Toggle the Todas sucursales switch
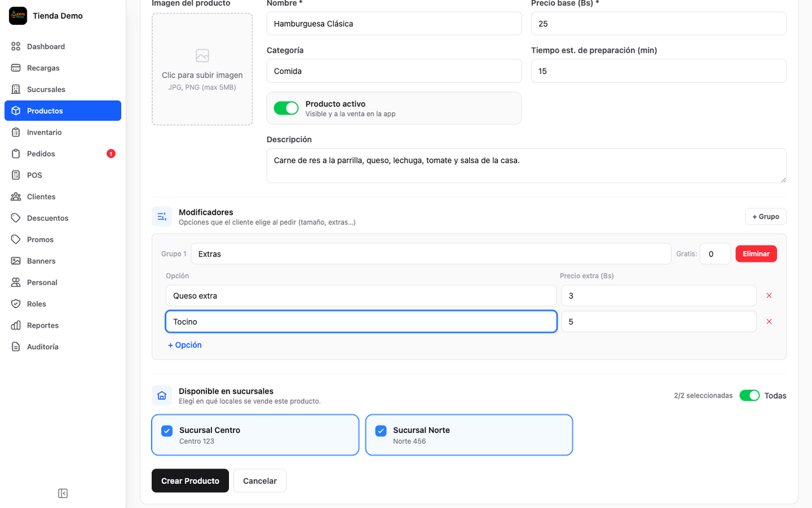This screenshot has height=508, width=812. click(750, 396)
